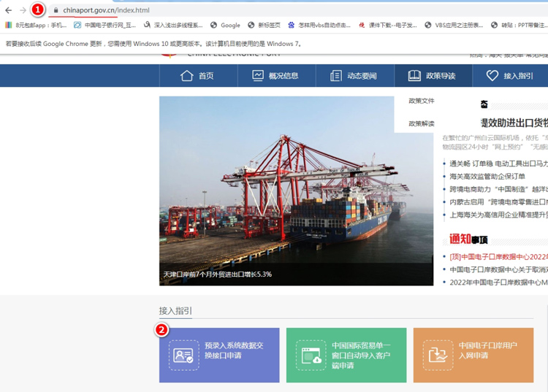The height and width of the screenshot is (392, 548).
Task: Open the 提效助进出口货物 headline
Action: 514,123
